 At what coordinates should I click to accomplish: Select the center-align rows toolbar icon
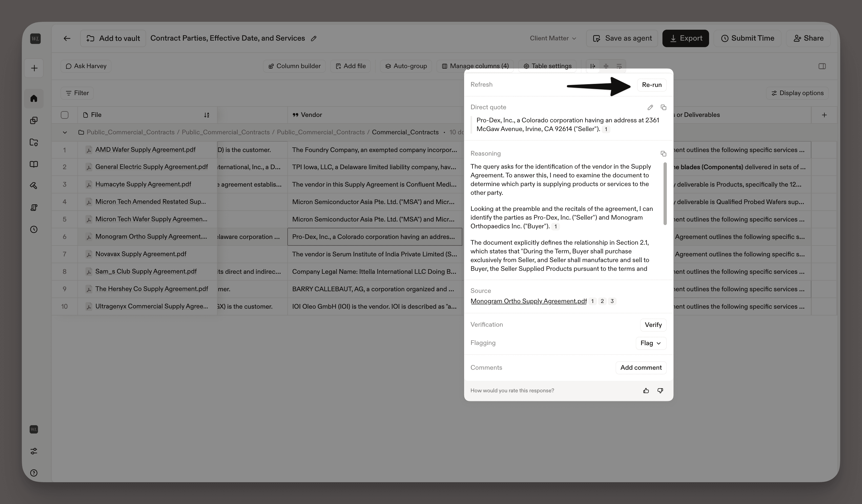606,66
